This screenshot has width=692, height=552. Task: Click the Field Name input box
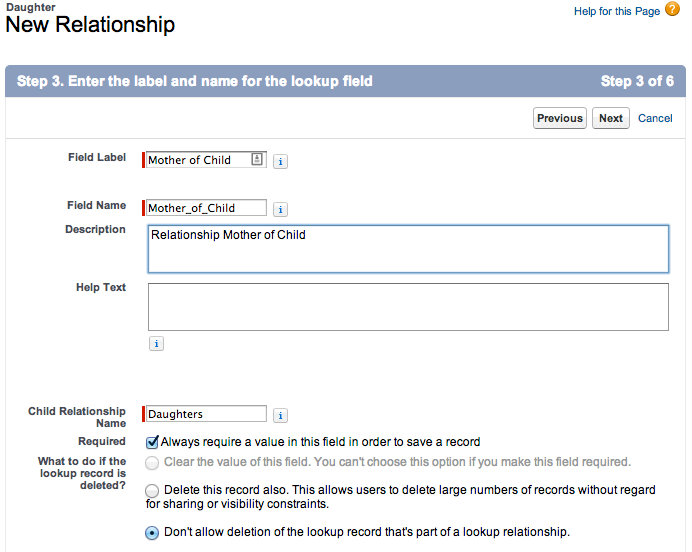[206, 208]
